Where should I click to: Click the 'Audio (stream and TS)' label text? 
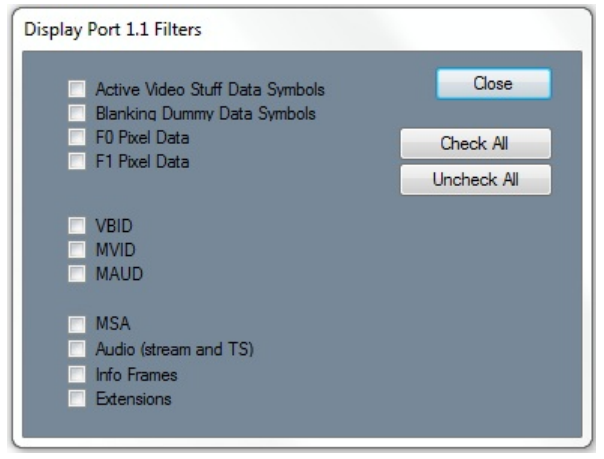click(x=174, y=349)
